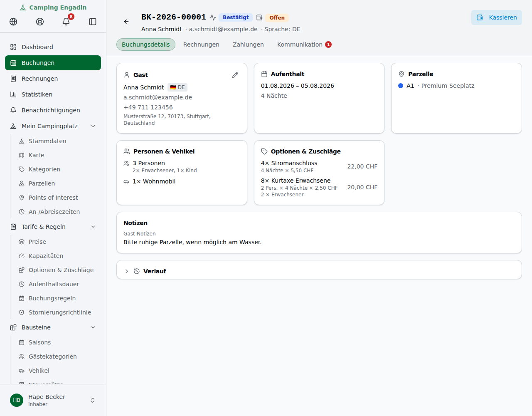The image size is (532, 416).
Task: Collapse the Mein Campingplatz group
Action: pos(93,126)
